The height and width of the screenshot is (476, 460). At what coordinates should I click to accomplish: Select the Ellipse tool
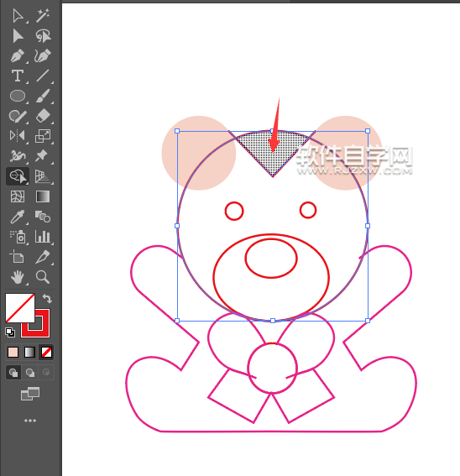18,96
